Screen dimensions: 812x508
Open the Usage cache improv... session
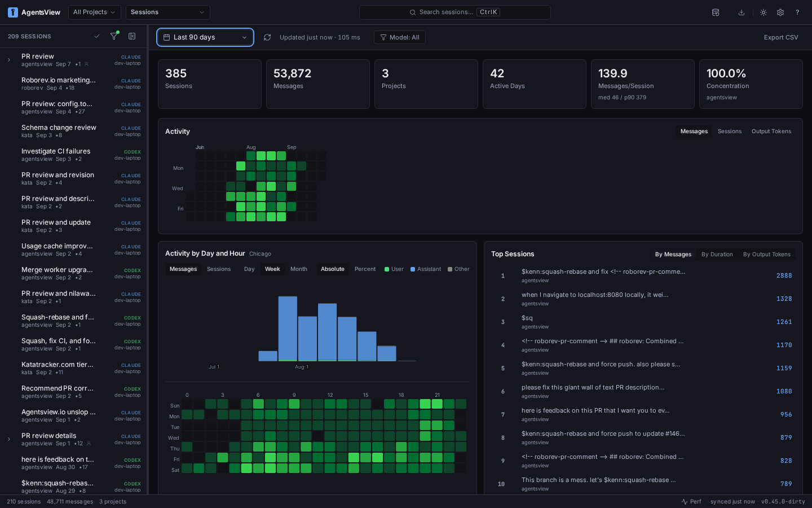click(74, 249)
